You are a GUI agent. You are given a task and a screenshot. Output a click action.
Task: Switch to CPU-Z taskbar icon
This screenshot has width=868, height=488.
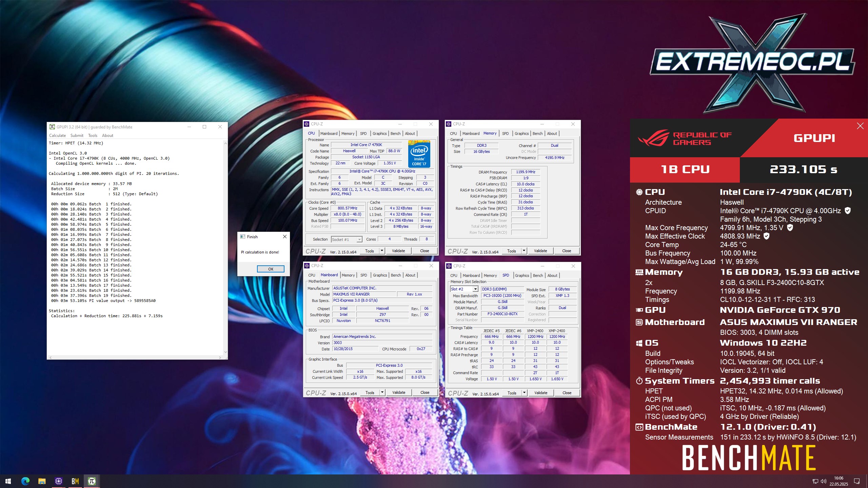59,481
